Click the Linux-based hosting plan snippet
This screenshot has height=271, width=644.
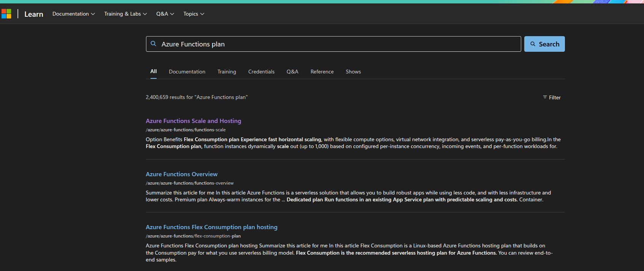click(349, 253)
